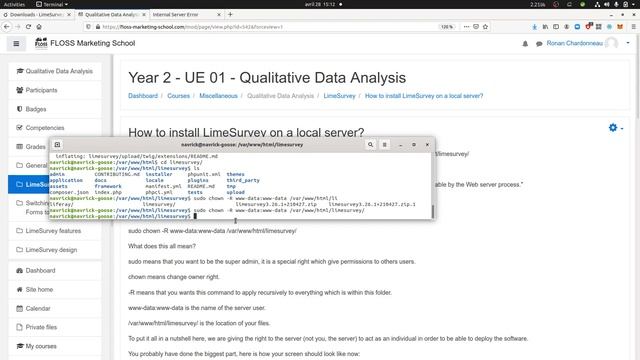Switch to the Downloads - LimeSurvey tab
The width and height of the screenshot is (640, 360).
point(37,14)
